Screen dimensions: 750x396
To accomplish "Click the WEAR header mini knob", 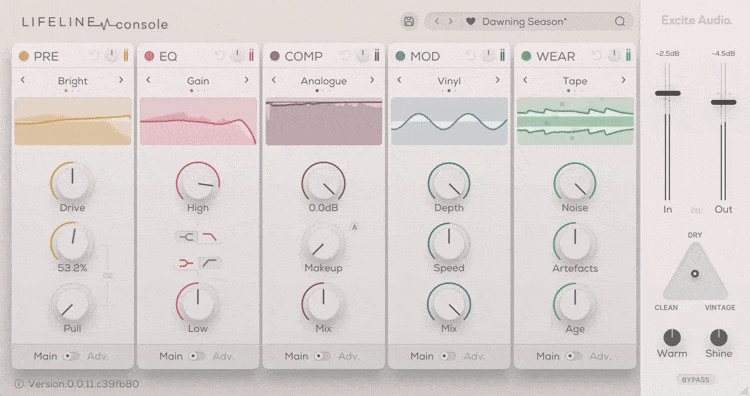I will [x=614, y=56].
